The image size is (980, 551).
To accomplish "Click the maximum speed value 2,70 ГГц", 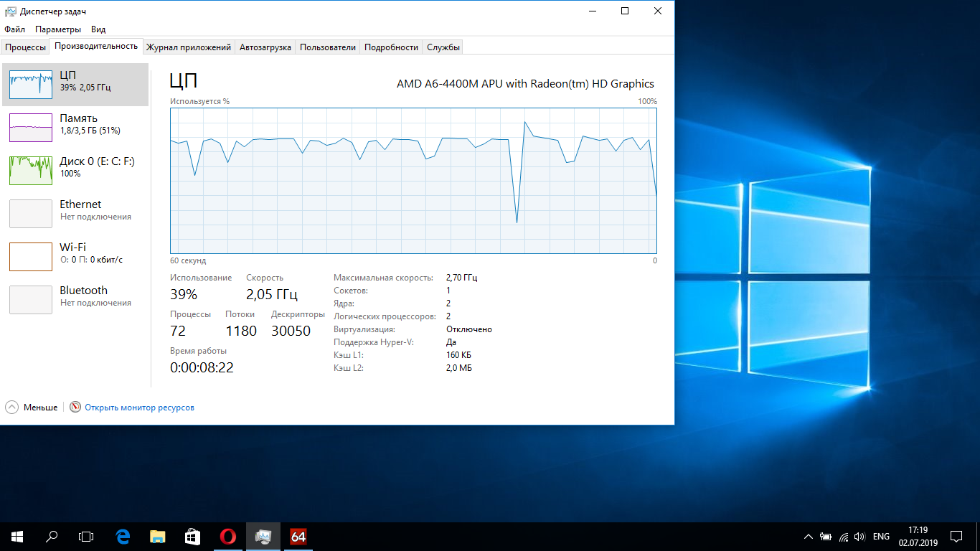I will pos(461,278).
